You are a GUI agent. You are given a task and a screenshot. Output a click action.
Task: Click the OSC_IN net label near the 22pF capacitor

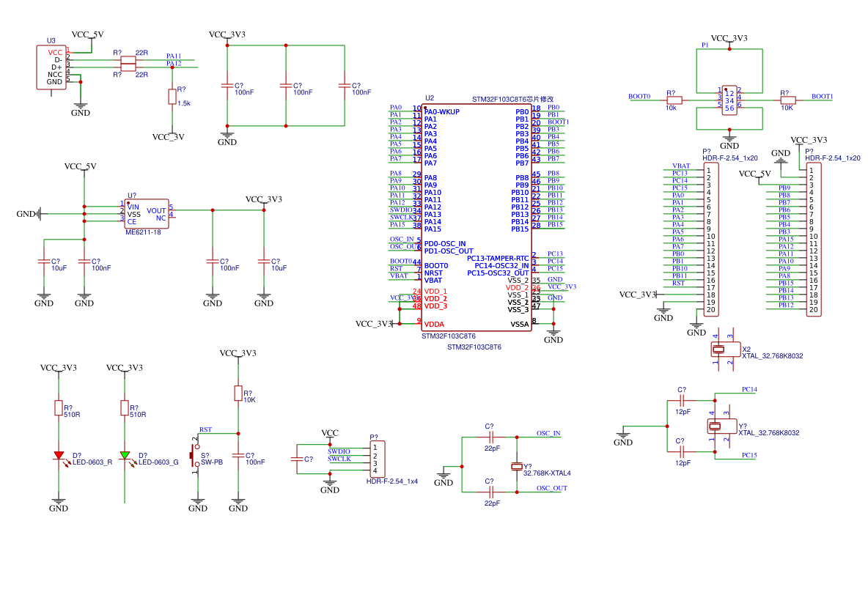pyautogui.click(x=548, y=433)
